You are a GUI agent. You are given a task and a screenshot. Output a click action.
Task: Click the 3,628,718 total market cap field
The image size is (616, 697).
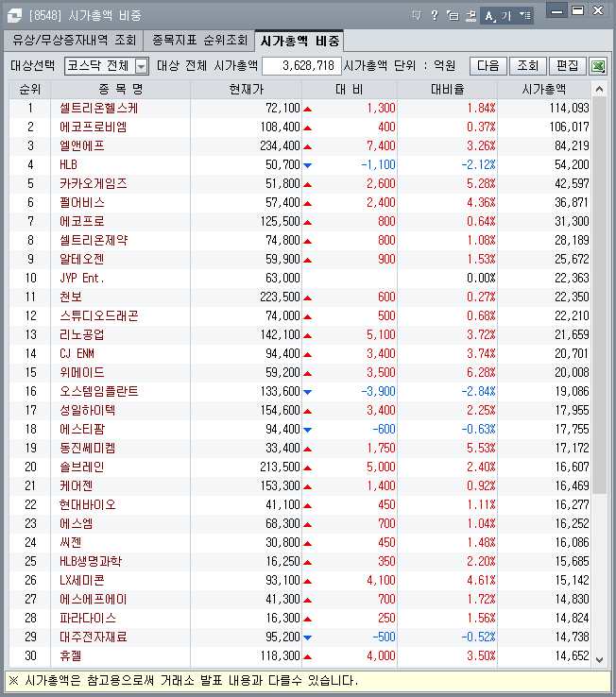click(302, 66)
